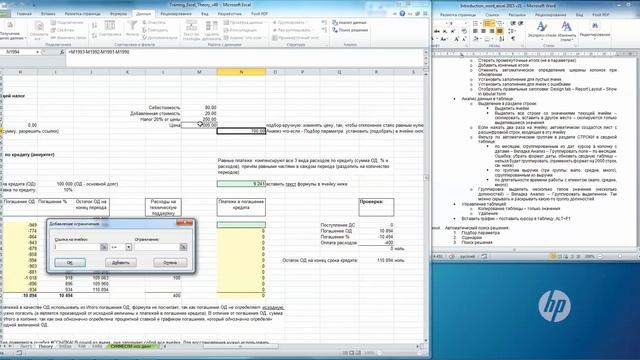Screen dimensions: 640x360
Task: Close the Add Constraint dialog
Action: [x=184, y=223]
